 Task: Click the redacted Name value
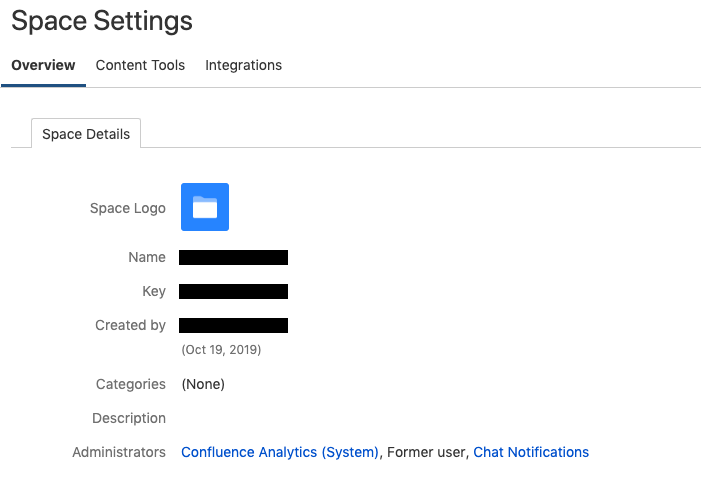pos(233,258)
